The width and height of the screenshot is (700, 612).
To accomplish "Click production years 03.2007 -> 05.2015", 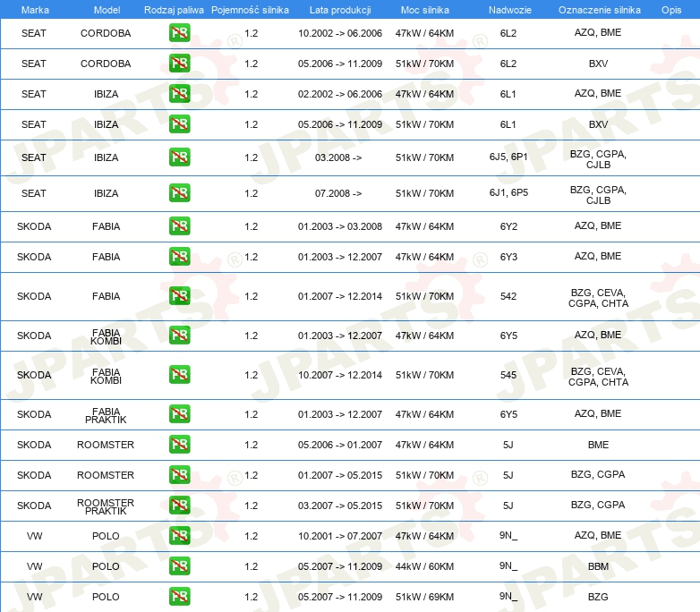I will (x=340, y=506).
